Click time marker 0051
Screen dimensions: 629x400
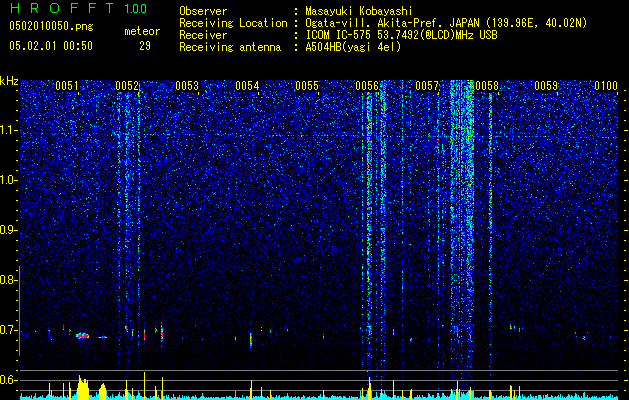click(67, 86)
